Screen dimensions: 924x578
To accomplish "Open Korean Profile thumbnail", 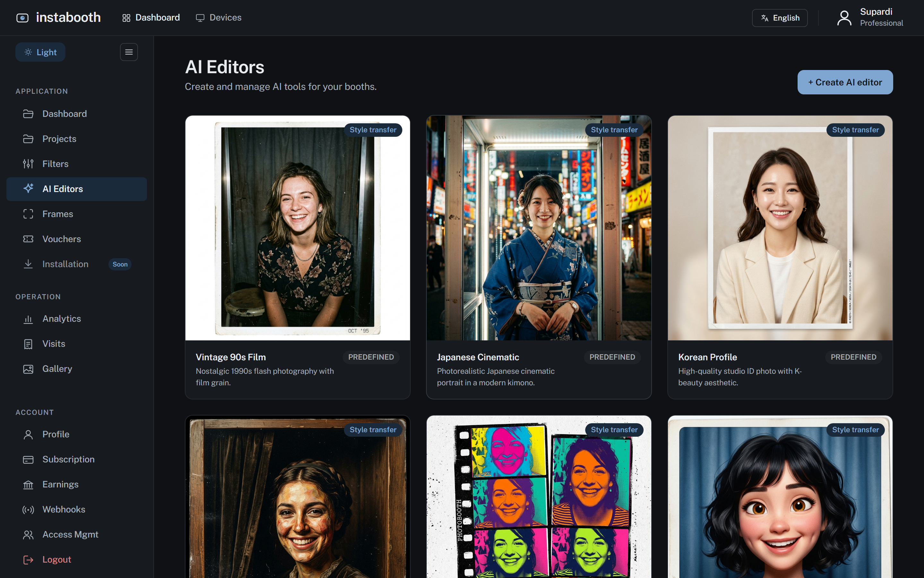I will click(780, 228).
